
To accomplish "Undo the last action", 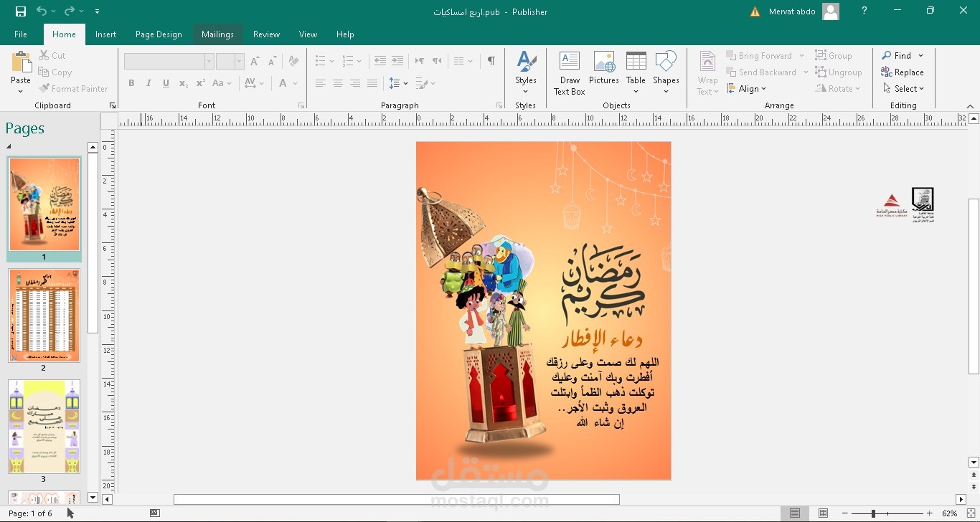I will pyautogui.click(x=42, y=11).
